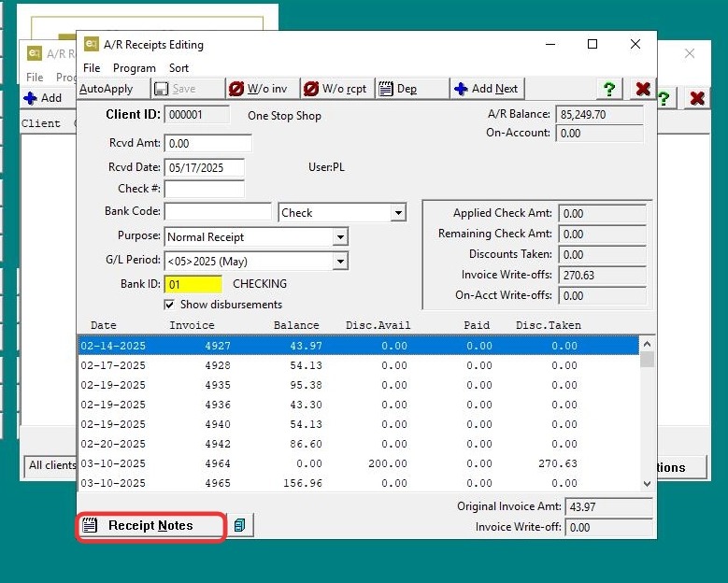Minimize the A/R Receipts Editing window
The width and height of the screenshot is (728, 583).
[x=550, y=44]
